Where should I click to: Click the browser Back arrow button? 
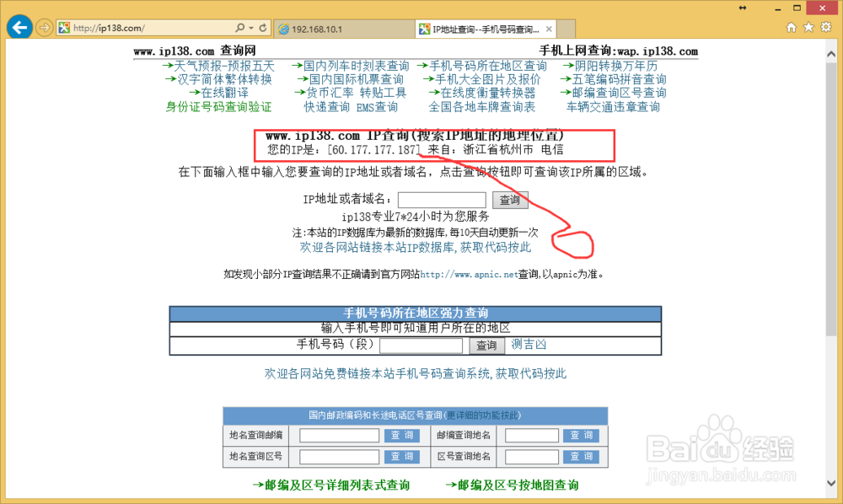pos(19,27)
